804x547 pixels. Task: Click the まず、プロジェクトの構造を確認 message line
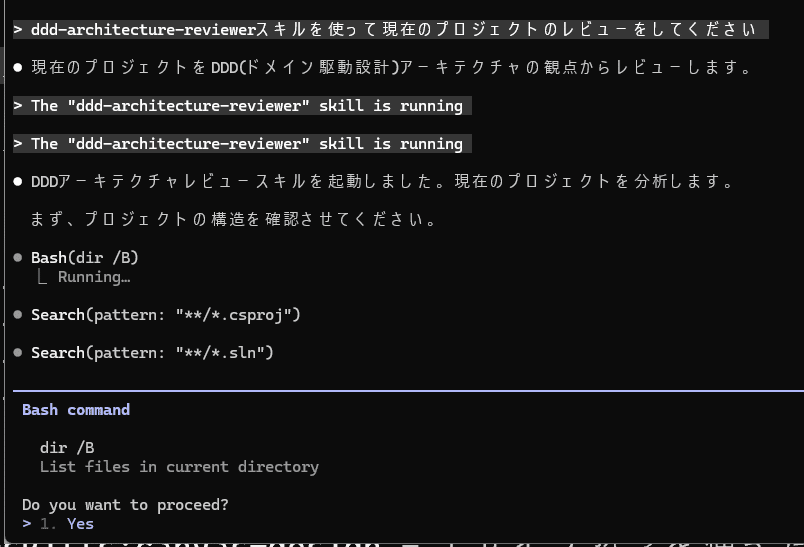pos(234,220)
